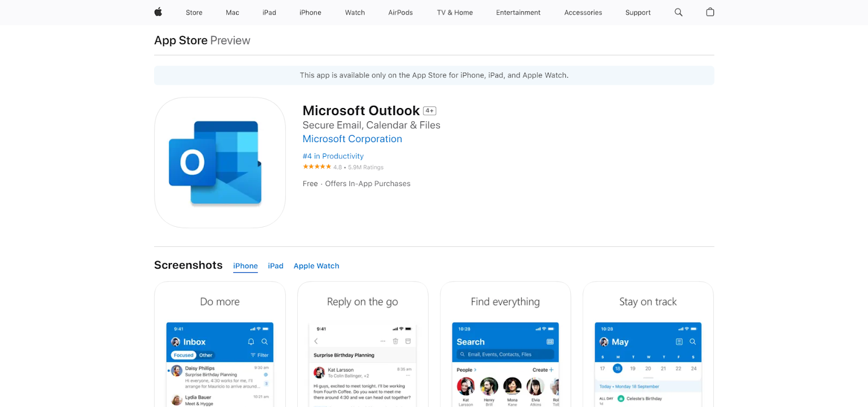
Task: Click Daisy Phillips avatar in Inbox
Action: click(177, 372)
